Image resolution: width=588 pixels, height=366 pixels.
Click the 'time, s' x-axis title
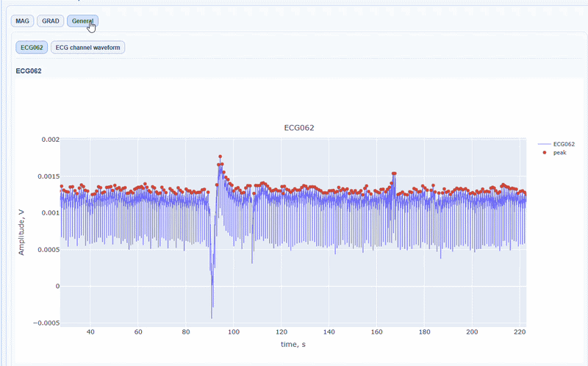point(293,344)
